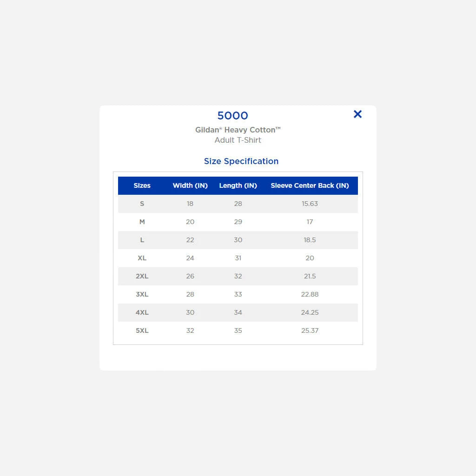Select the M size row label

point(142,222)
